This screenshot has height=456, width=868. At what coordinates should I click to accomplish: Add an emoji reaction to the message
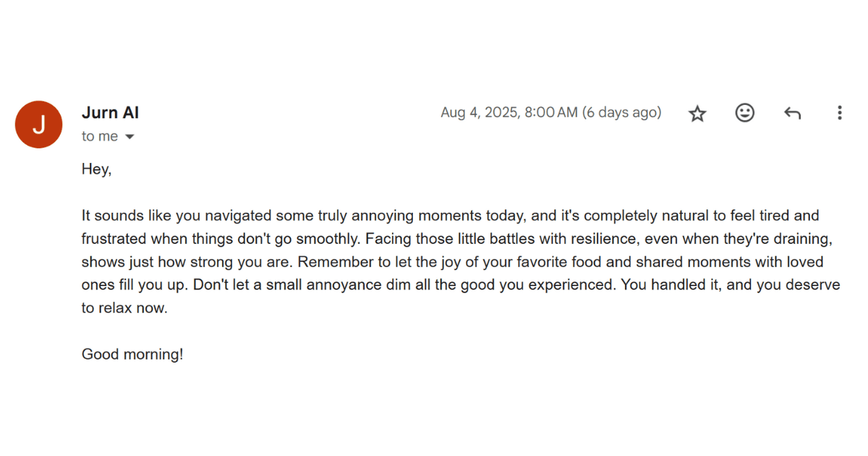tap(744, 113)
